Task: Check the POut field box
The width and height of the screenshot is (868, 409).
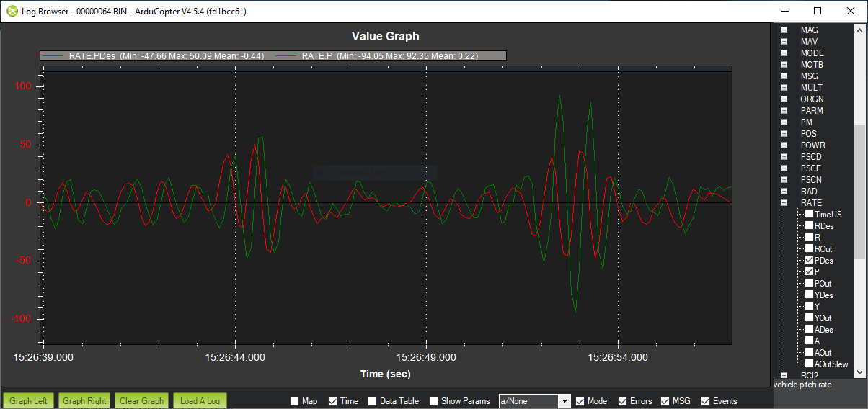Action: 810,284
